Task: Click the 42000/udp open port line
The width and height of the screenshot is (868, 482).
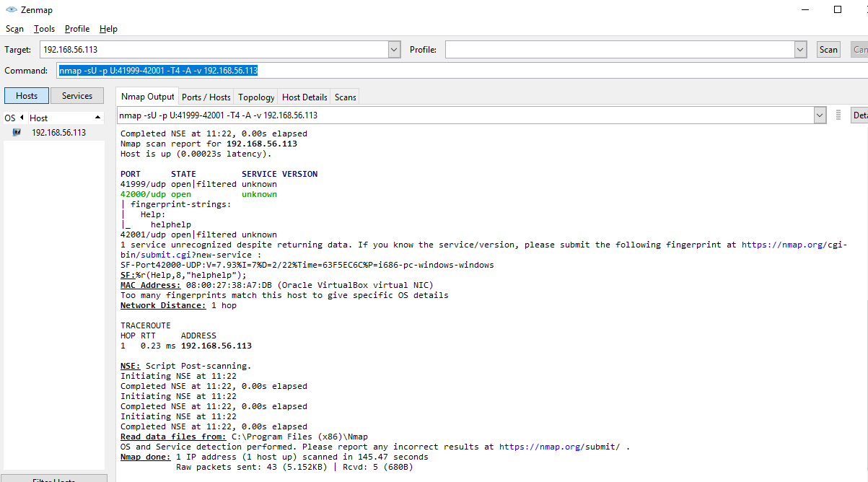Action: [x=198, y=194]
